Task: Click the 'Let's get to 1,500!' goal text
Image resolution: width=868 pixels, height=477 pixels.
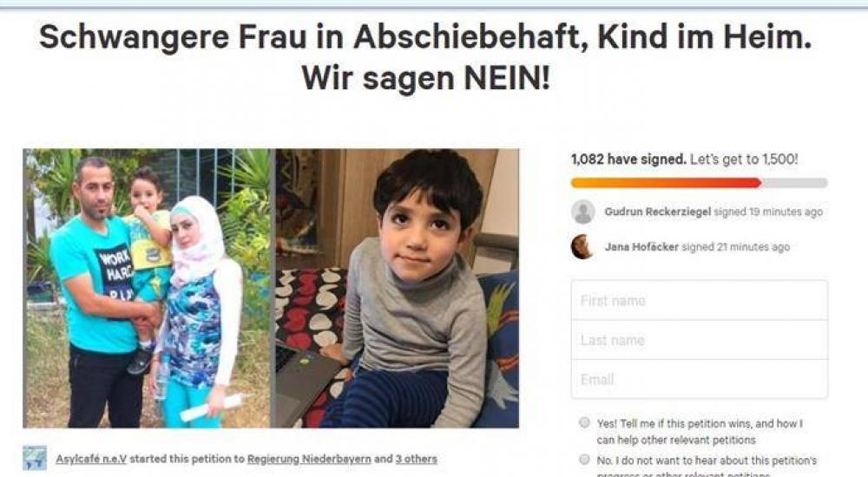Action: point(744,160)
